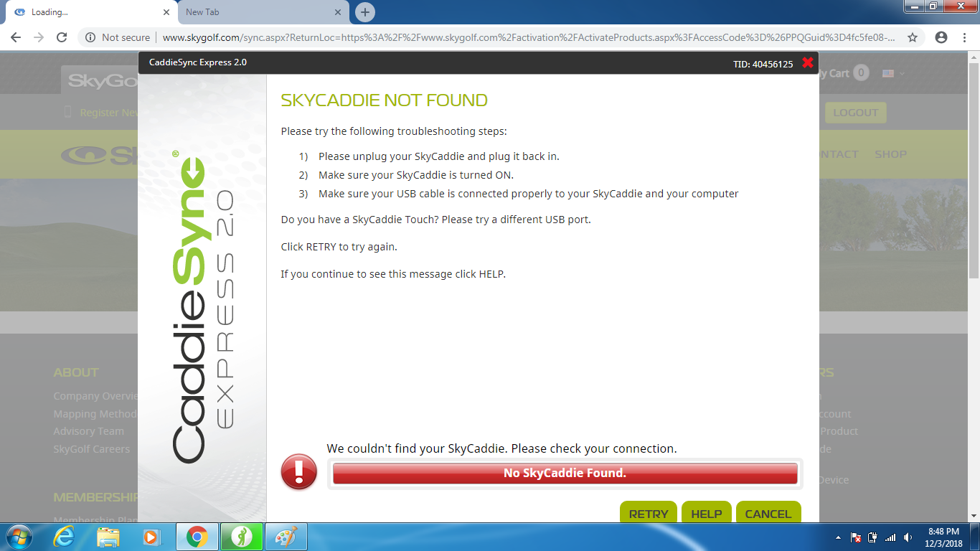Viewport: 980px width, 551px height.
Task: Cancel the CaddieSync sync process
Action: (x=768, y=513)
